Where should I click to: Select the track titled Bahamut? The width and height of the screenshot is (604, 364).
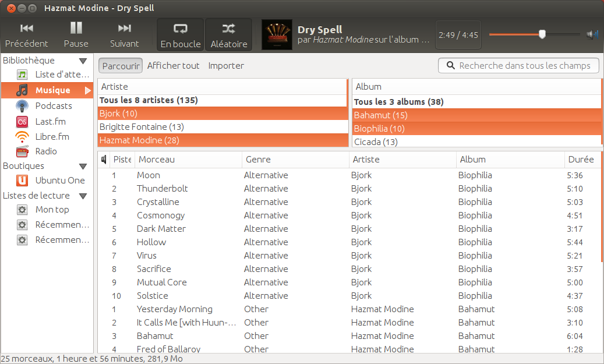click(349, 336)
